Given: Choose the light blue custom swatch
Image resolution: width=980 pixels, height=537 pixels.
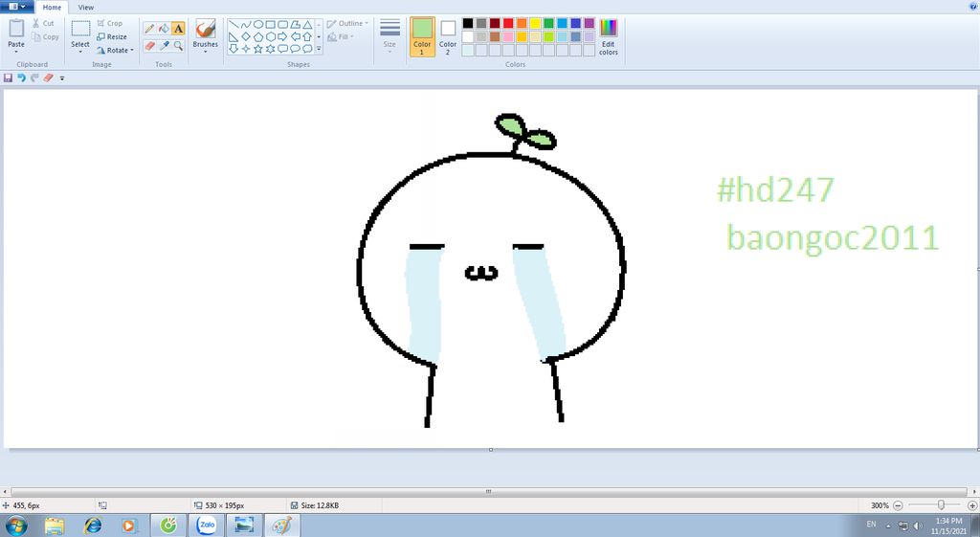Looking at the screenshot, I should (467, 51).
